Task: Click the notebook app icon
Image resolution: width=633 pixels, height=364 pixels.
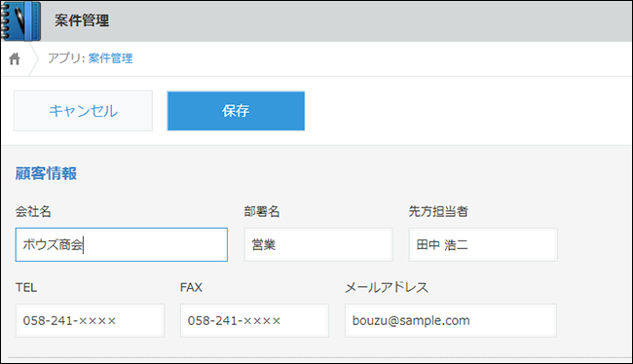Action: (20, 21)
